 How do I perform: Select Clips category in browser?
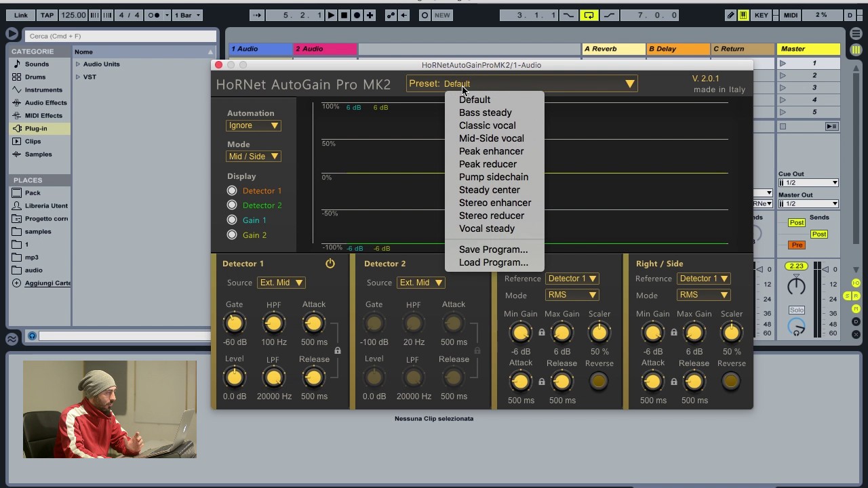point(33,141)
